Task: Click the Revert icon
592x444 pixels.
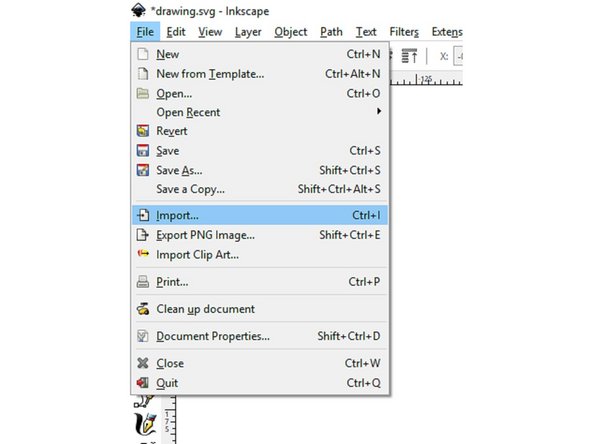Action: point(143,131)
